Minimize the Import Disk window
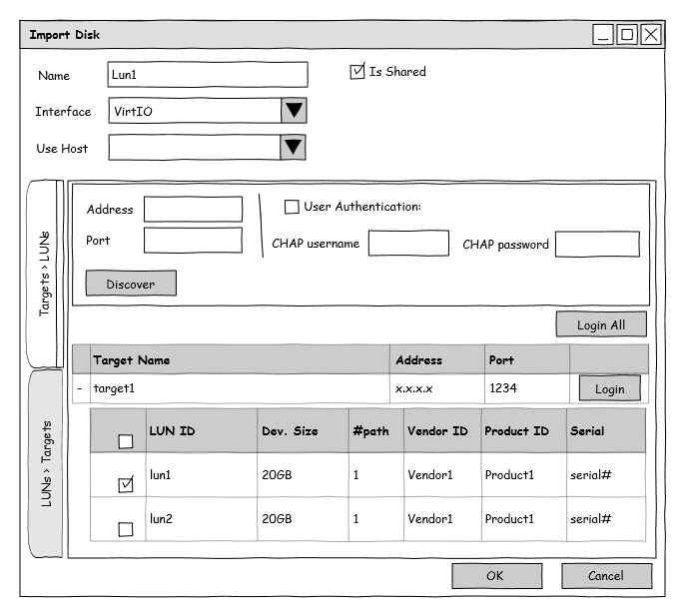Viewport: 685px width, 616px height. pyautogui.click(x=603, y=35)
